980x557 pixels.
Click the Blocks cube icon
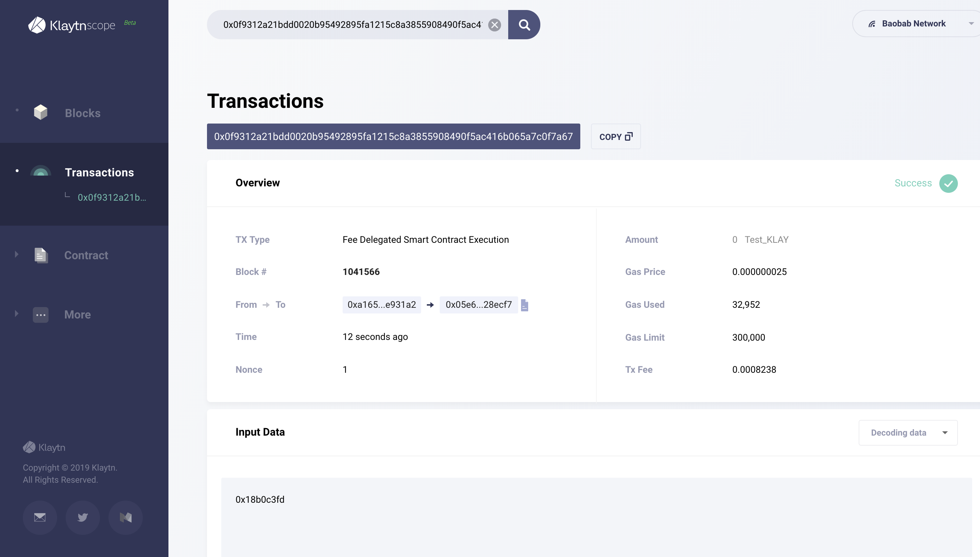[x=41, y=112]
